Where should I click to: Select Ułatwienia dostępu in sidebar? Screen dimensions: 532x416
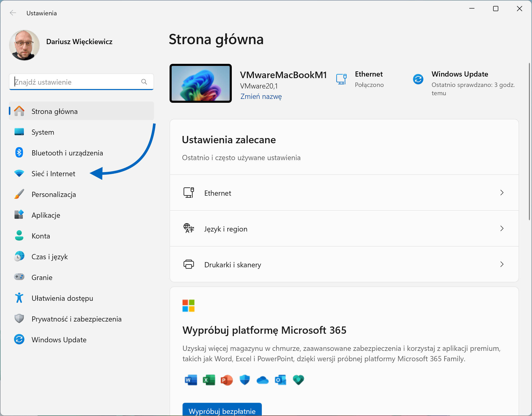click(x=81, y=298)
